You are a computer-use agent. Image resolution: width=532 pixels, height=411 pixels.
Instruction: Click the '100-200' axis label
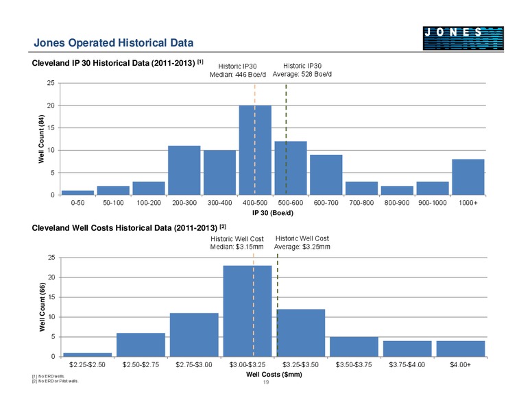point(149,203)
